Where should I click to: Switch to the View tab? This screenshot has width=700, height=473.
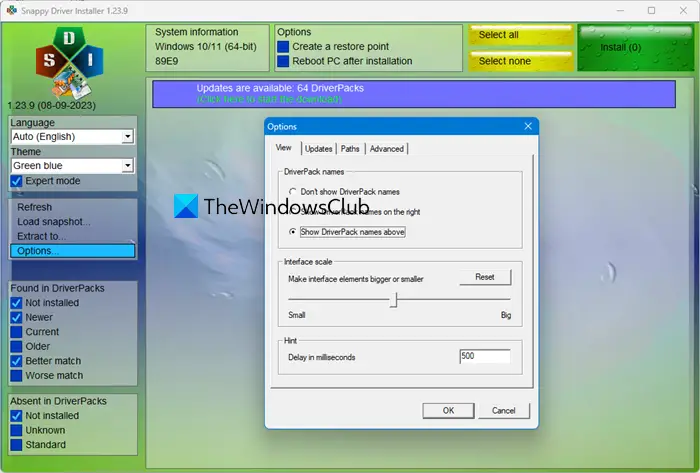coord(283,148)
